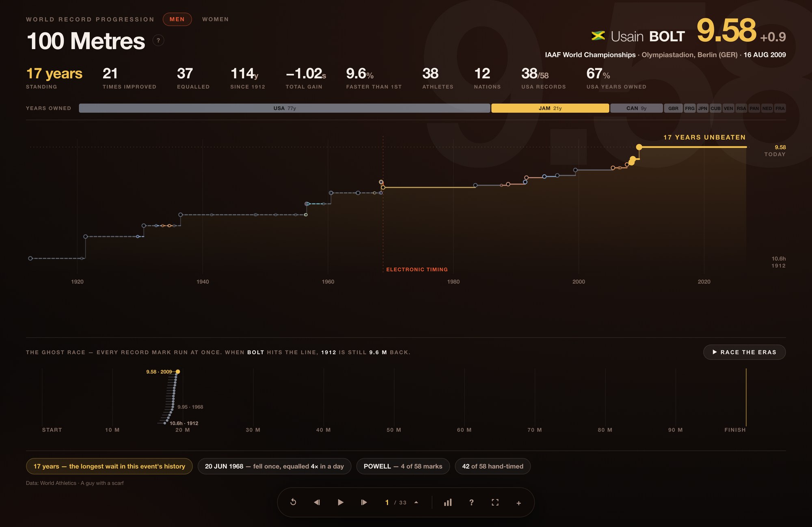Select the MEN tab
This screenshot has height=527, width=812.
point(177,19)
